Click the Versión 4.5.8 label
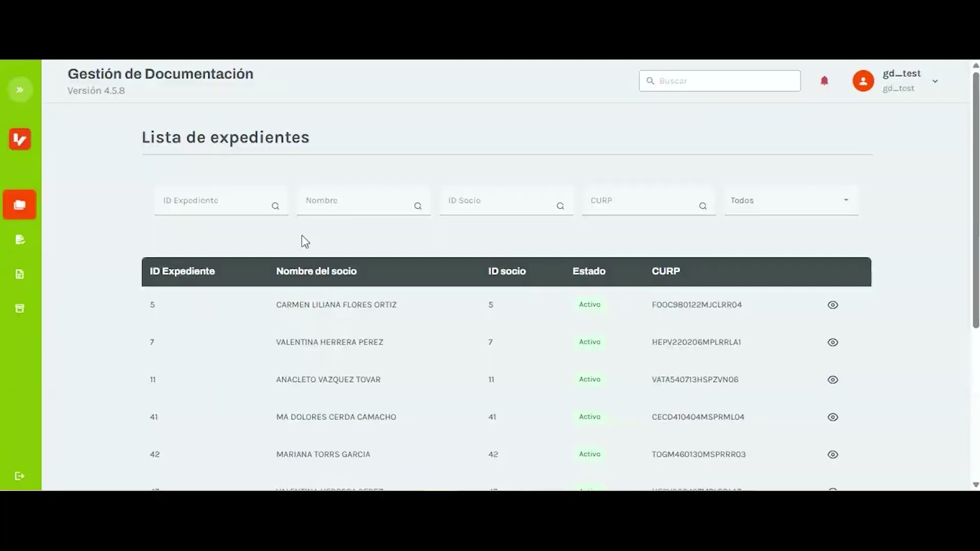This screenshot has height=551, width=980. pos(96,91)
